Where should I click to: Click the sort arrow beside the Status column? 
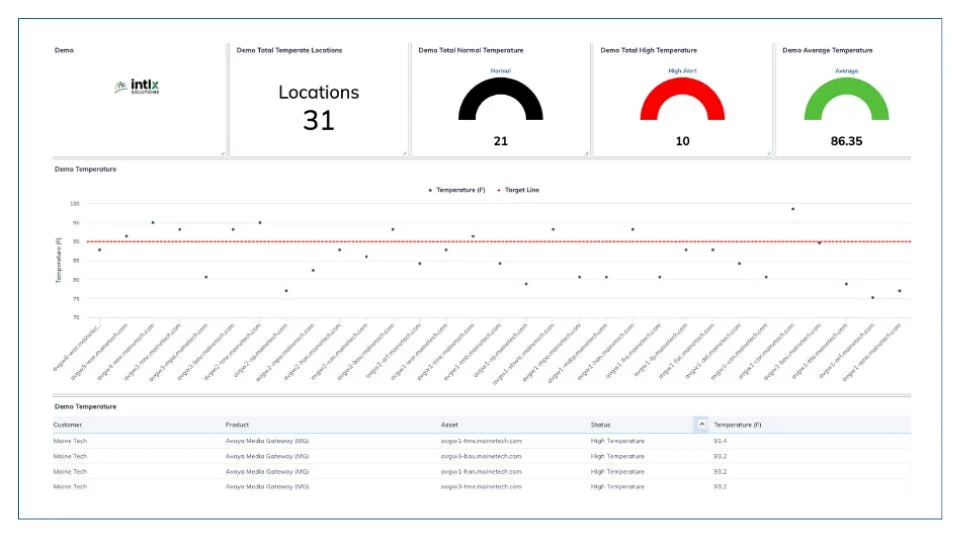[x=702, y=424]
